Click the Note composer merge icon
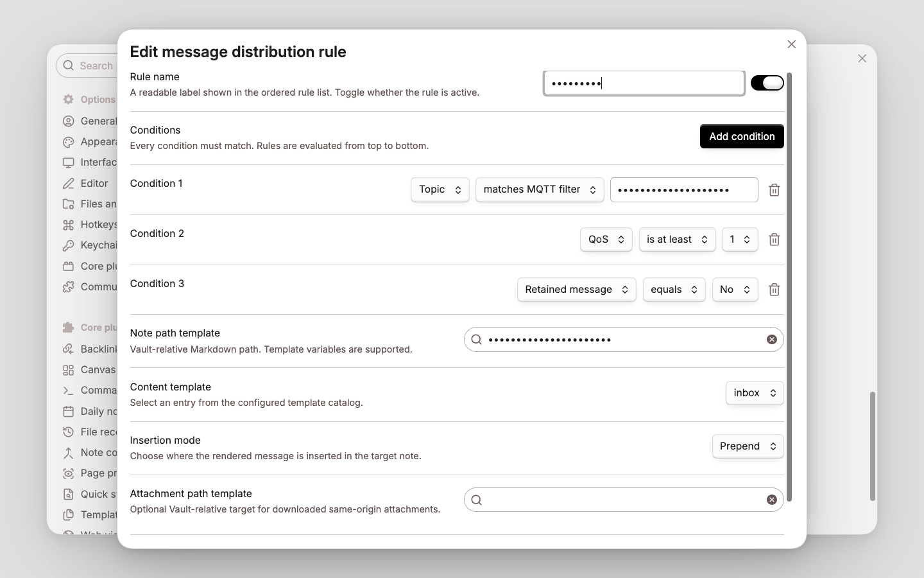 [68, 453]
